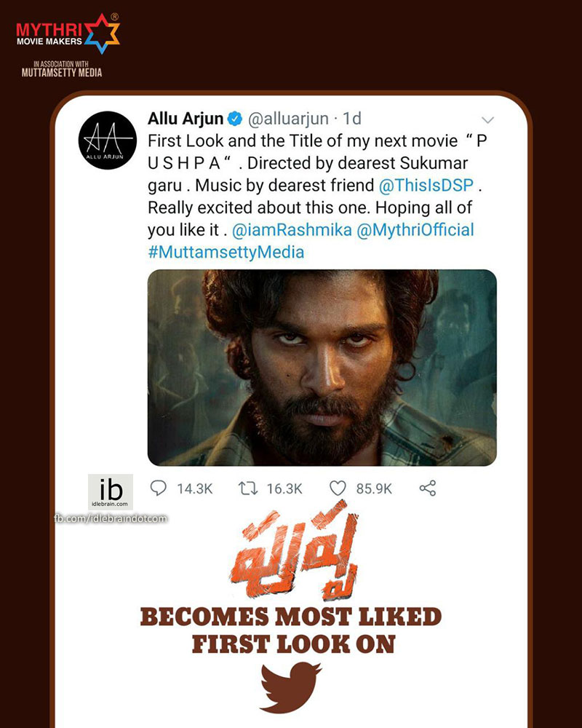
Task: Click the Mythri Movie Makers star logo
Action: [102, 33]
